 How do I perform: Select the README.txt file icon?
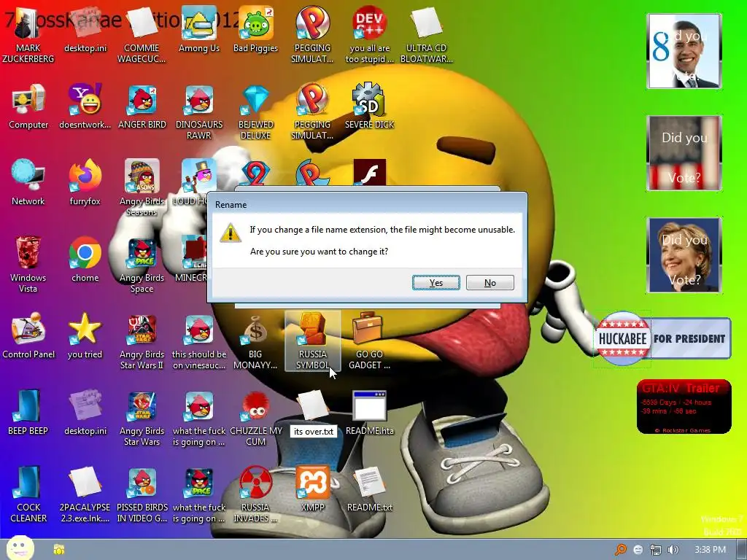click(x=369, y=489)
